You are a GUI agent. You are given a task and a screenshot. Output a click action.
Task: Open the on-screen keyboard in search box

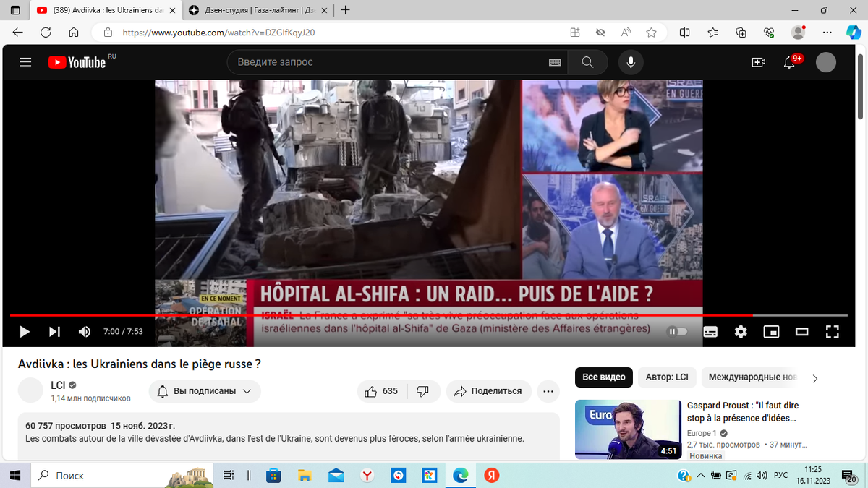555,63
